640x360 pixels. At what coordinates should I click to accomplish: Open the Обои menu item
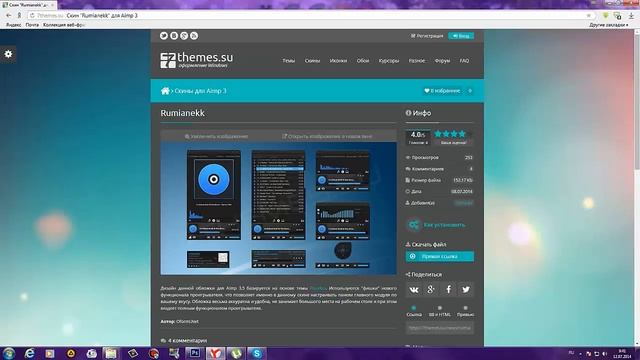(363, 60)
